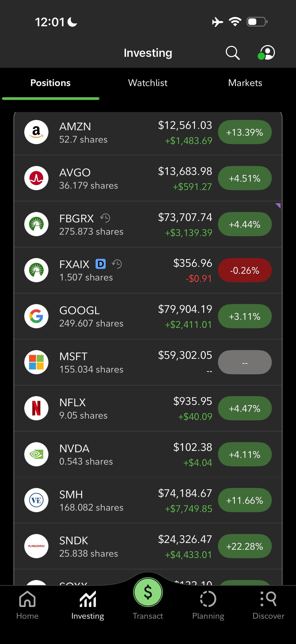Open the Discover section

point(268,605)
